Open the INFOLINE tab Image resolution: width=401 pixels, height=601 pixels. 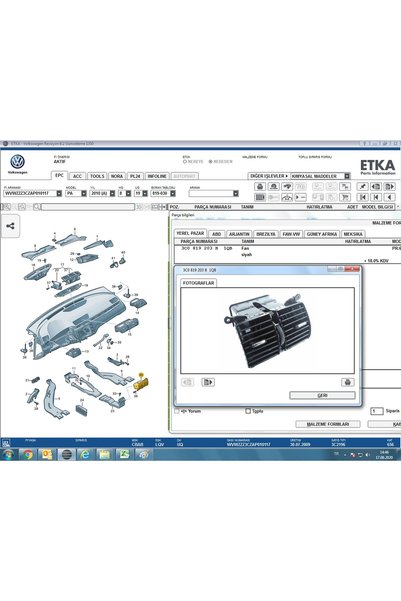coord(157,176)
